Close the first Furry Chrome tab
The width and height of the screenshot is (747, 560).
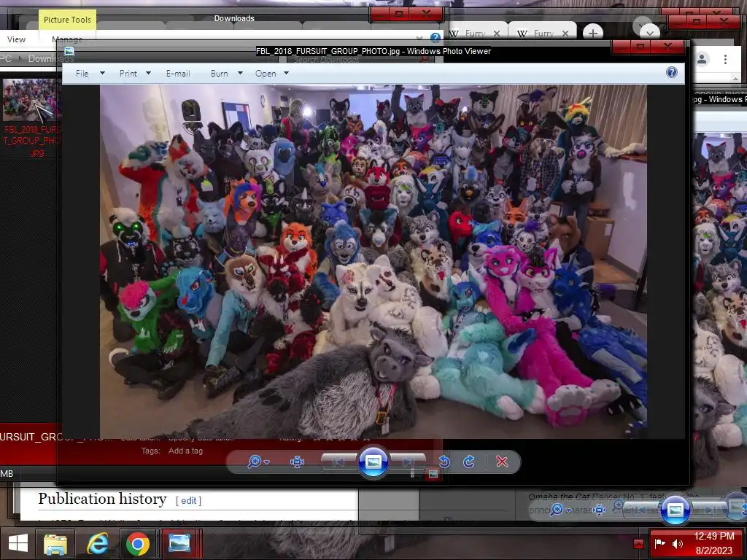tap(496, 34)
